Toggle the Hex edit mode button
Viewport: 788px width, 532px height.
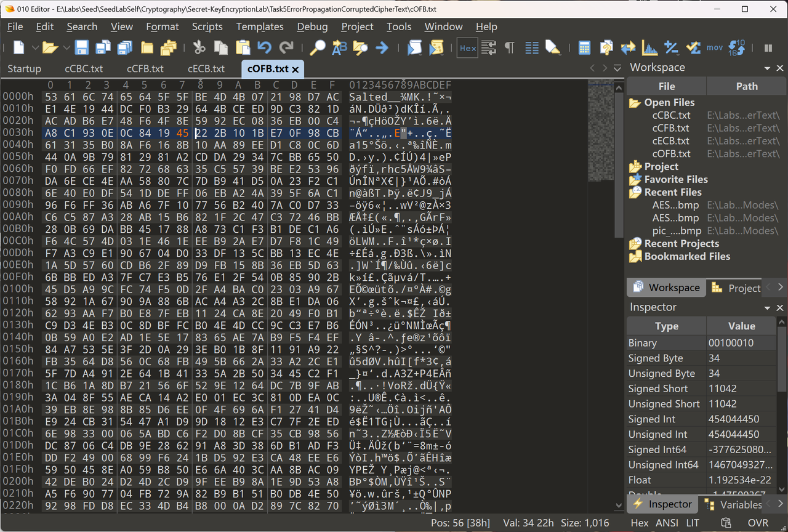[468, 47]
